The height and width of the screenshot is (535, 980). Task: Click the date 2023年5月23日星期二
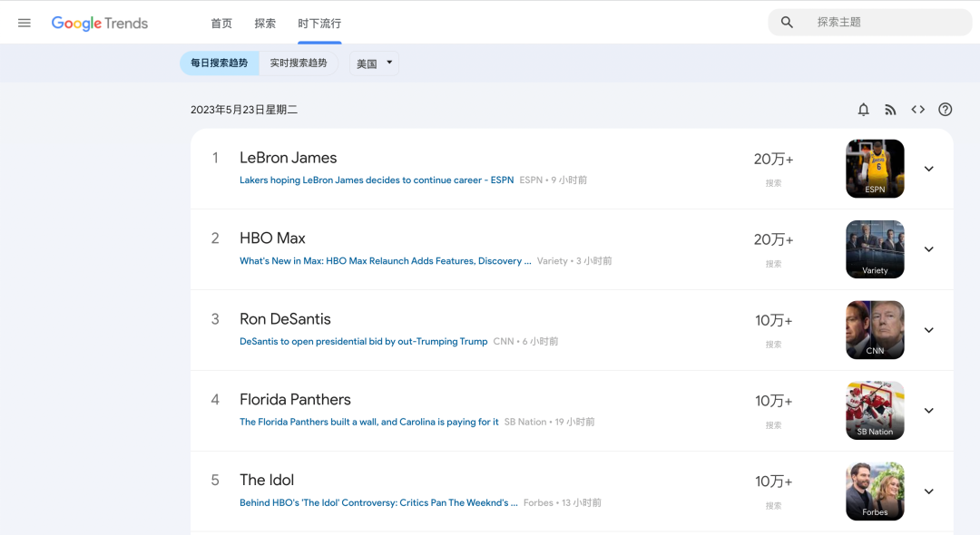[x=244, y=110]
